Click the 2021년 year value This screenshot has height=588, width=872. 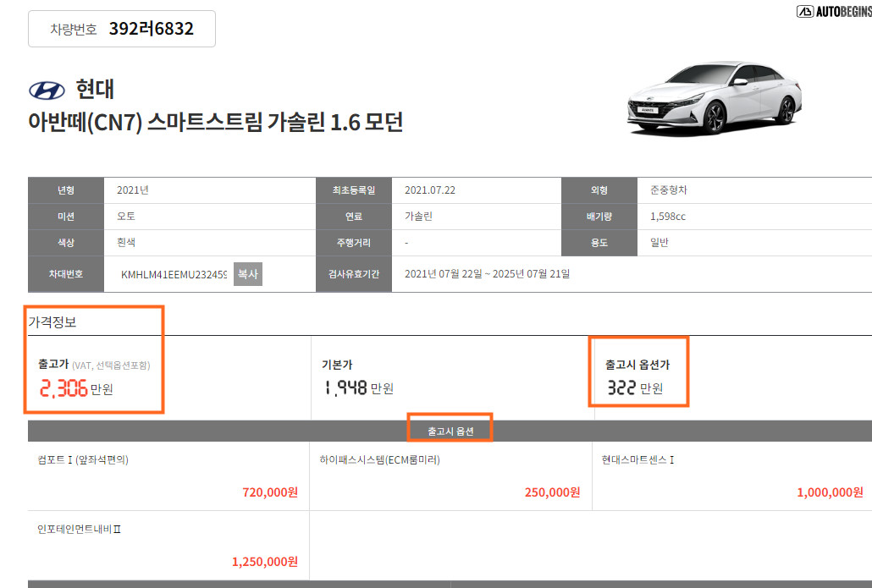(x=132, y=190)
